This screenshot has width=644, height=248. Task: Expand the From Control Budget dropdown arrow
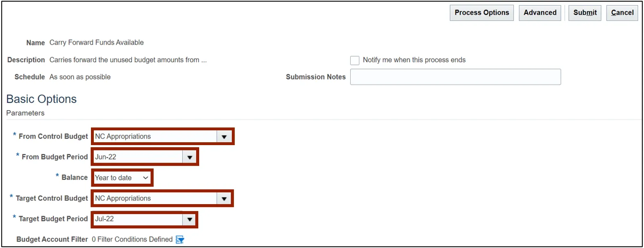[224, 137]
